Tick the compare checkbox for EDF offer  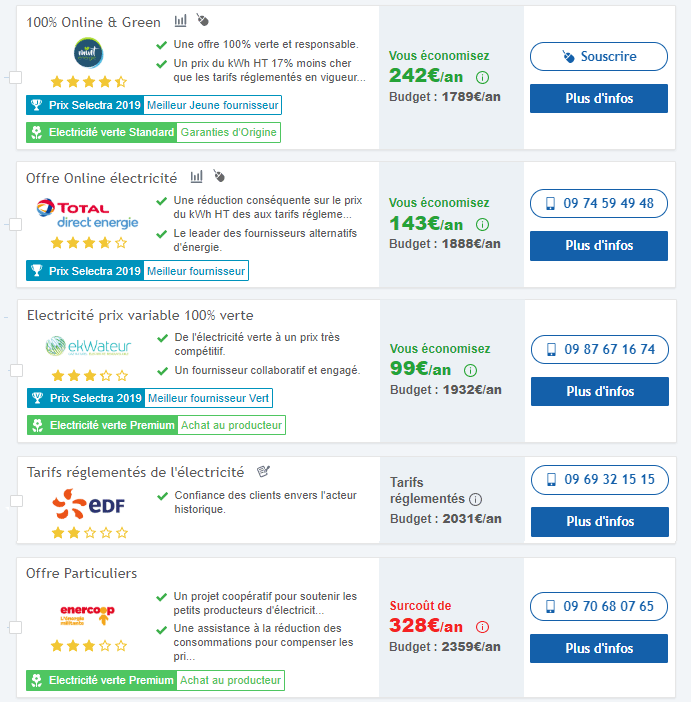[16, 501]
